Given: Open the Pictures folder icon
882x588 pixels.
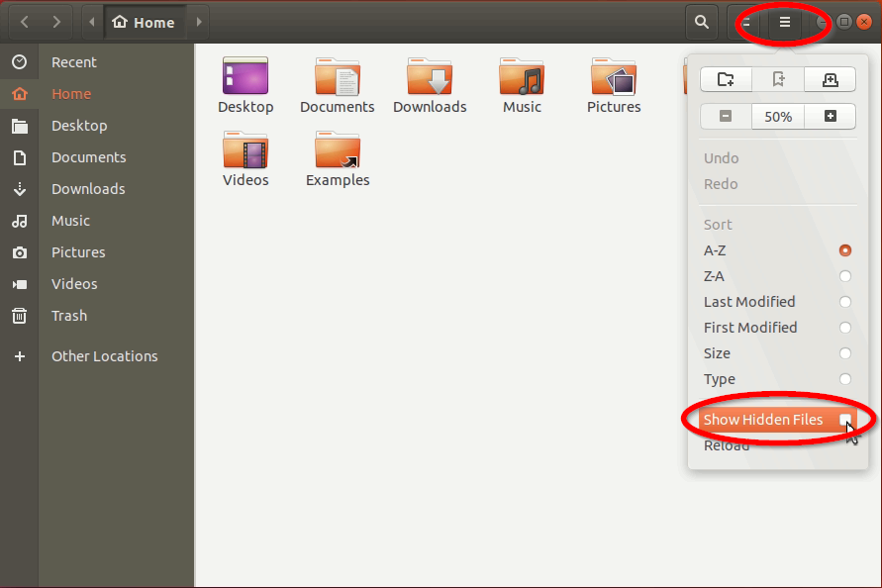Looking at the screenshot, I should [614, 75].
